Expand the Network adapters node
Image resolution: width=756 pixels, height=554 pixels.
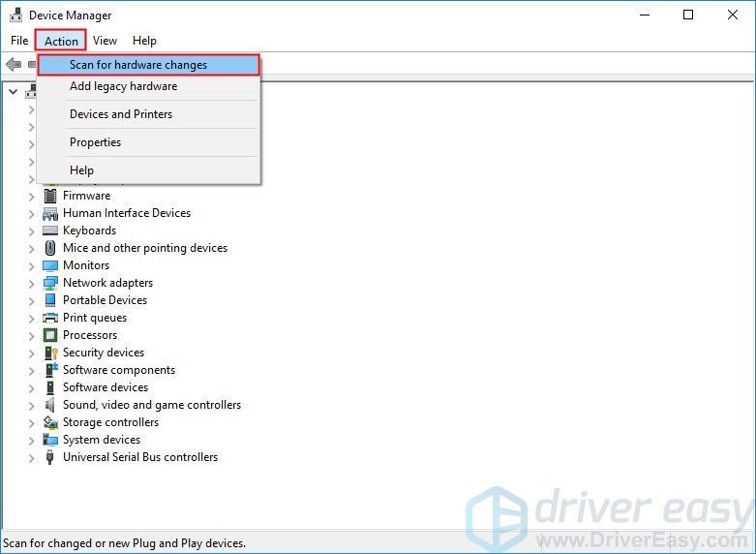click(x=31, y=283)
